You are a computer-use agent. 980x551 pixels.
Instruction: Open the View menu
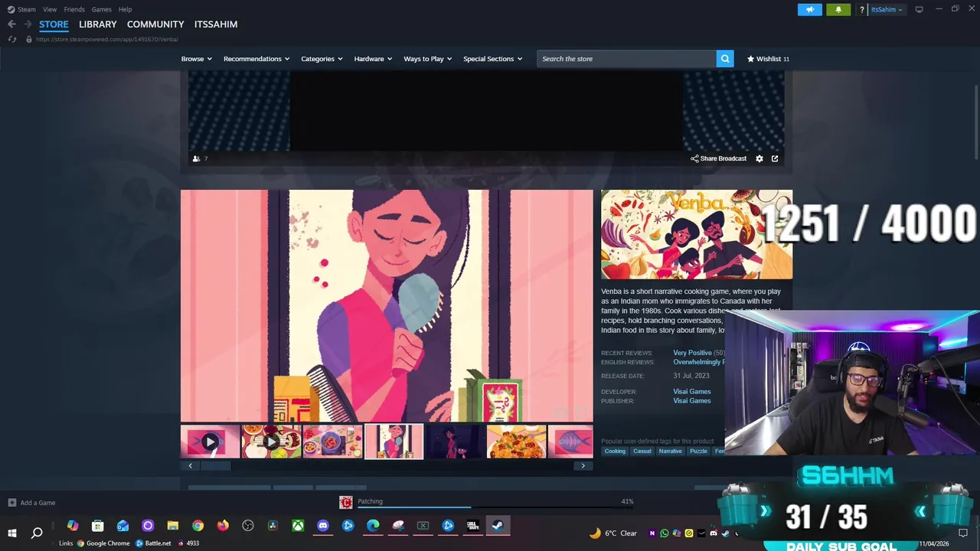pos(50,9)
